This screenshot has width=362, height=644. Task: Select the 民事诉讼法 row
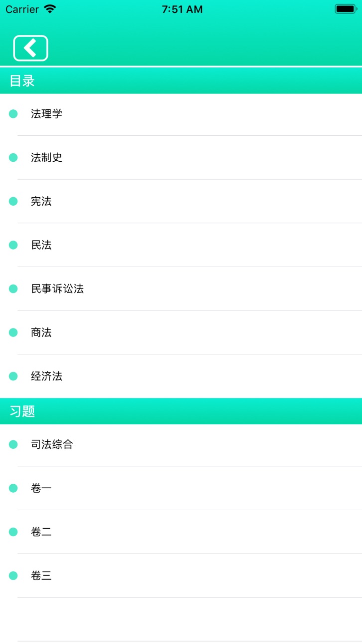coord(181,289)
